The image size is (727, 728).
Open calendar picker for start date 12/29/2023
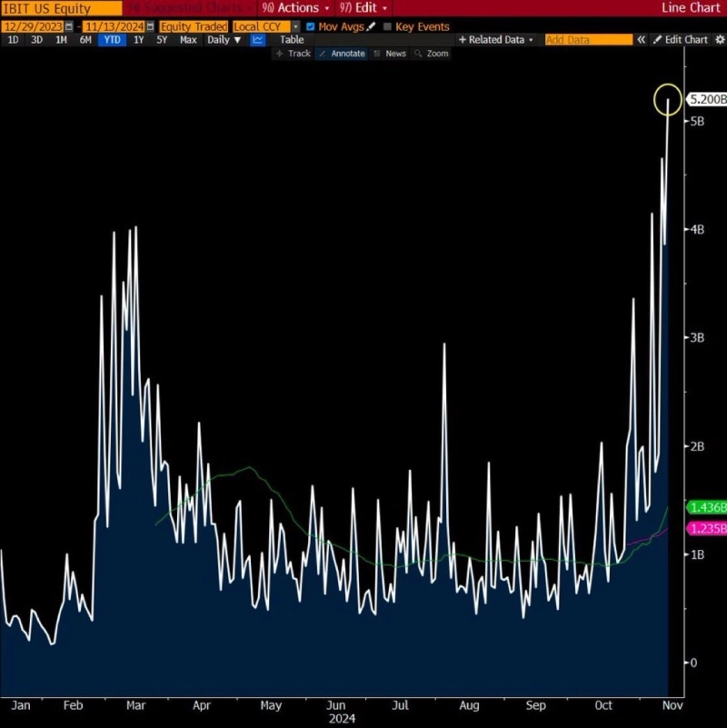click(69, 26)
